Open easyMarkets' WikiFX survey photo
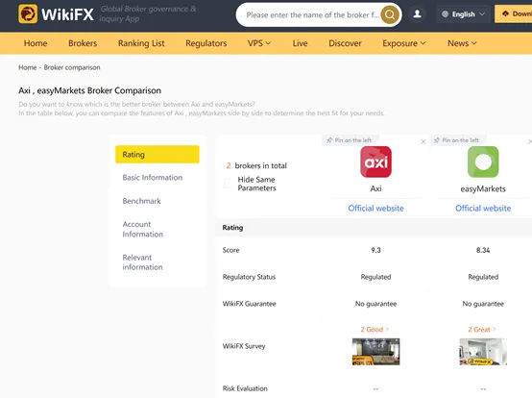Screen dimensions: 532x398 (x=483, y=352)
